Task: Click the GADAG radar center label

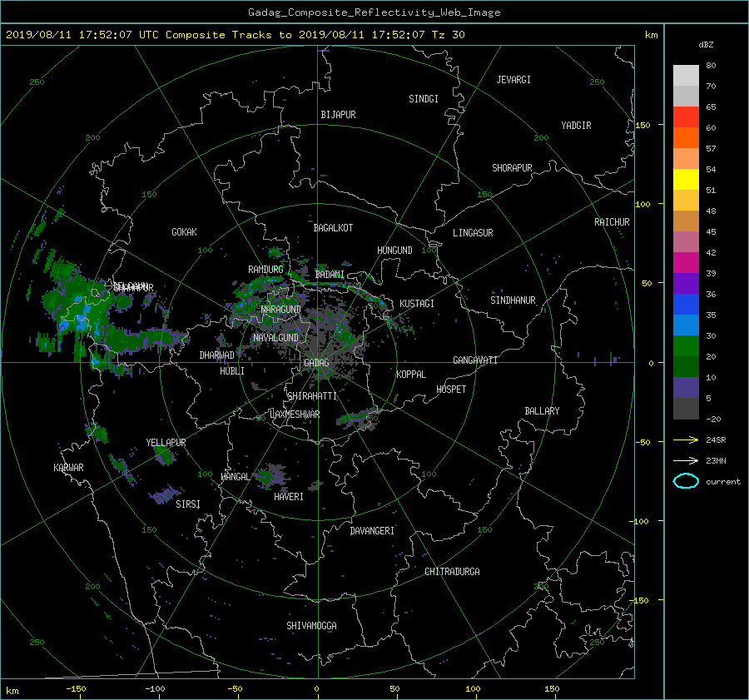Action: pyautogui.click(x=316, y=363)
